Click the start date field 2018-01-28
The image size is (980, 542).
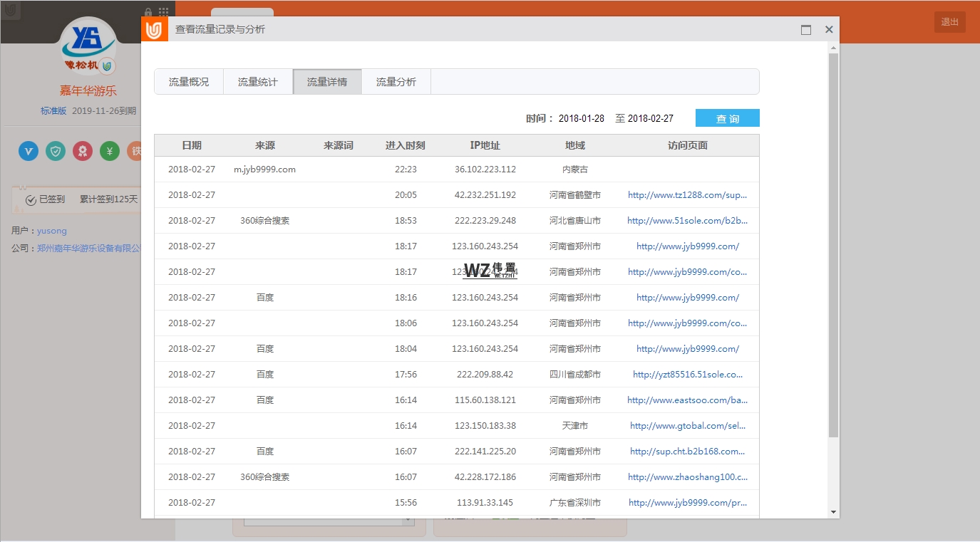pyautogui.click(x=582, y=118)
